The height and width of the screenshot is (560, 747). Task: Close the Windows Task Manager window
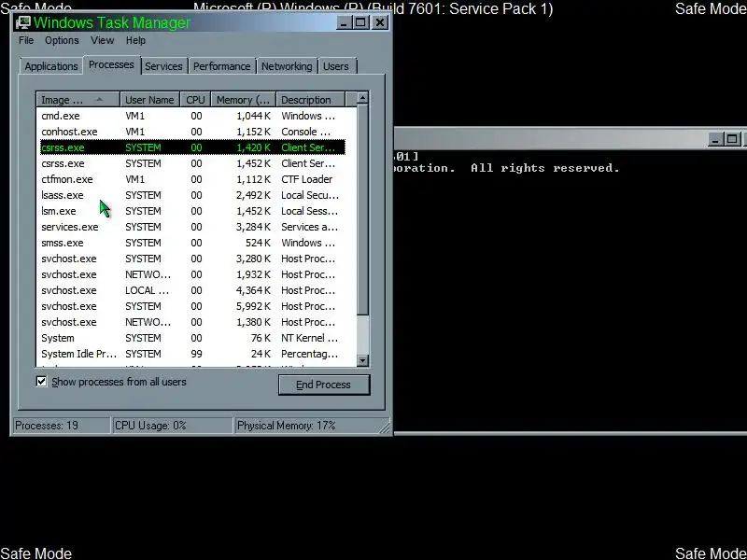click(380, 22)
